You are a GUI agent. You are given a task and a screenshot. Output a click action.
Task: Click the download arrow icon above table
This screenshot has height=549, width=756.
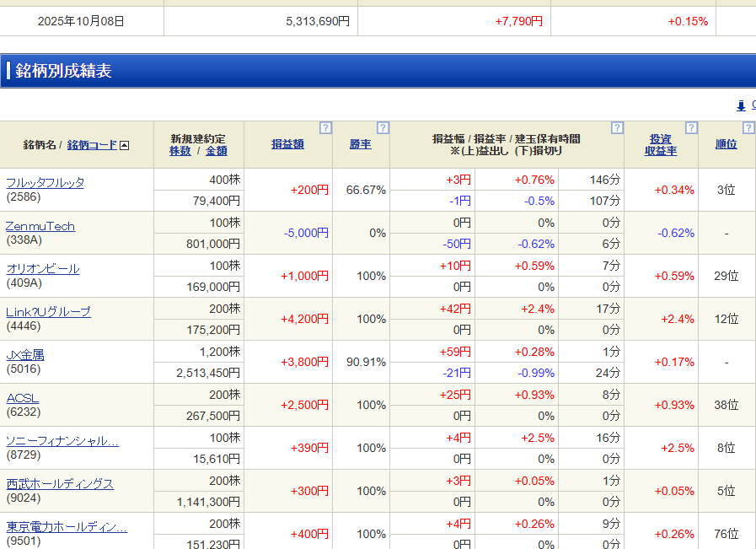(741, 105)
